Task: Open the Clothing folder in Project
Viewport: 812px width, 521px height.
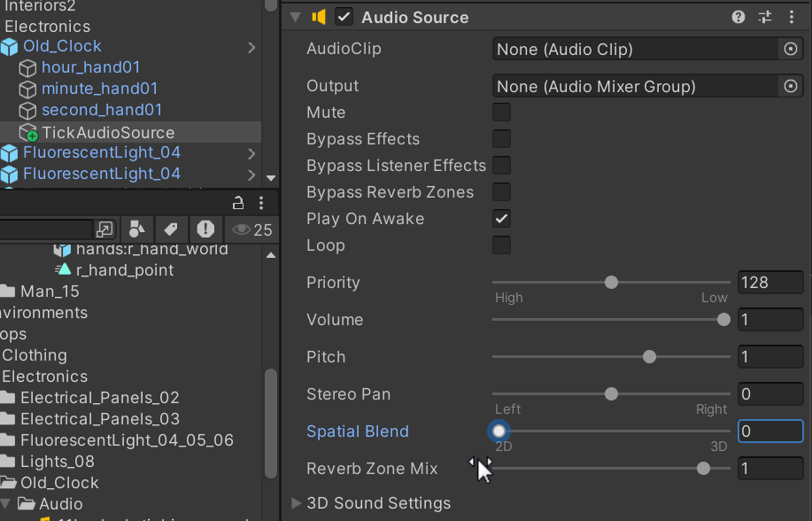Action: (x=35, y=355)
